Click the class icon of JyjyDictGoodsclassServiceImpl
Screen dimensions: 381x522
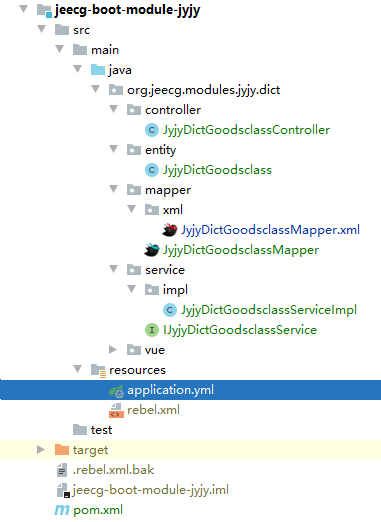[170, 310]
